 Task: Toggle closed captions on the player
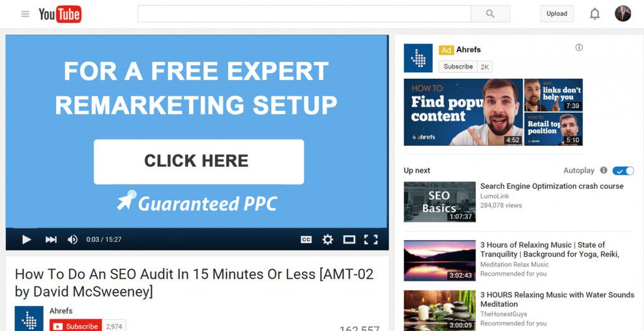pyautogui.click(x=306, y=239)
